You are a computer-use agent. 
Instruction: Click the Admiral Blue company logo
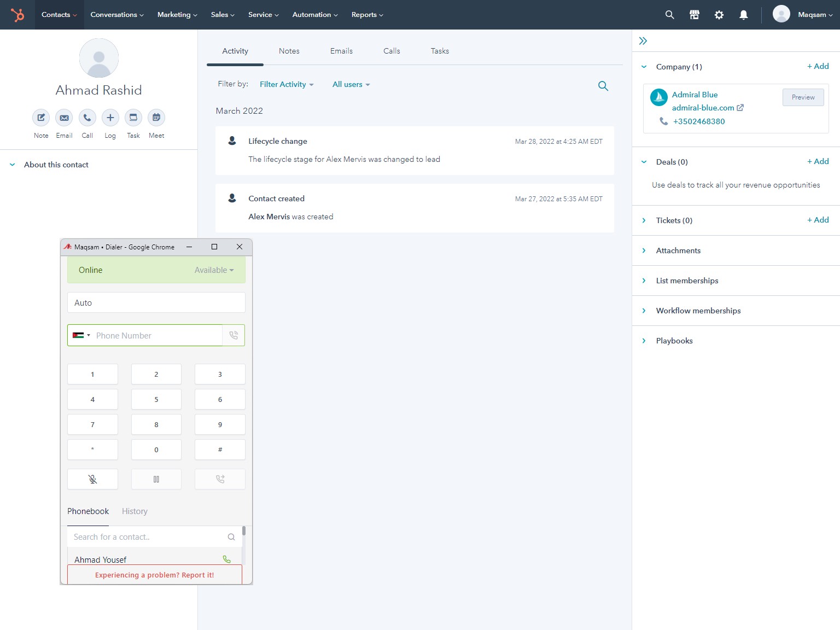(x=659, y=97)
